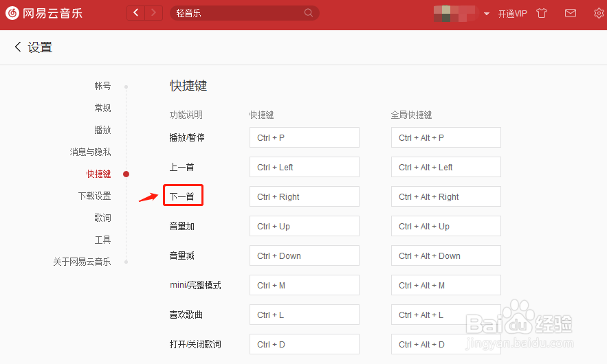Edit the global shortcut Ctrl + Alt + Left
Screen dimensions: 607x364
[x=446, y=167]
